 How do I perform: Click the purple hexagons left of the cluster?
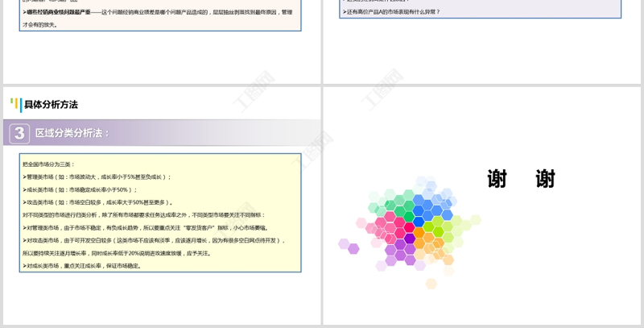[x=349, y=246]
